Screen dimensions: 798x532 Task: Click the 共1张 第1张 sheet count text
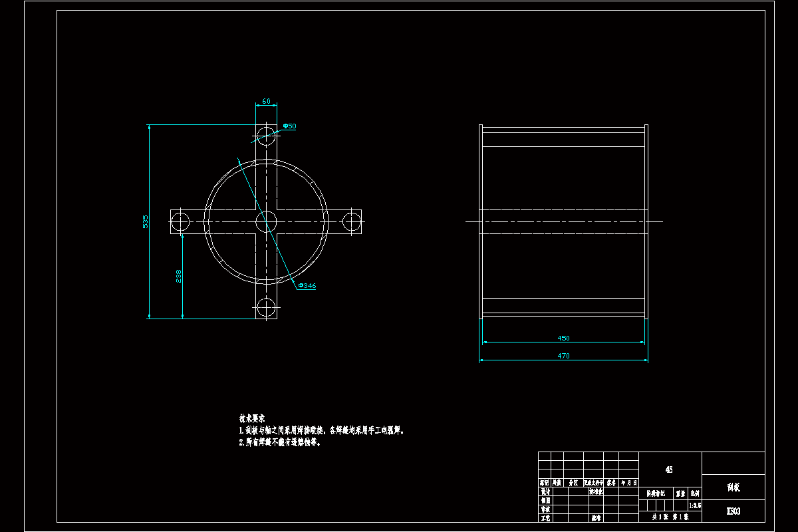670,517
